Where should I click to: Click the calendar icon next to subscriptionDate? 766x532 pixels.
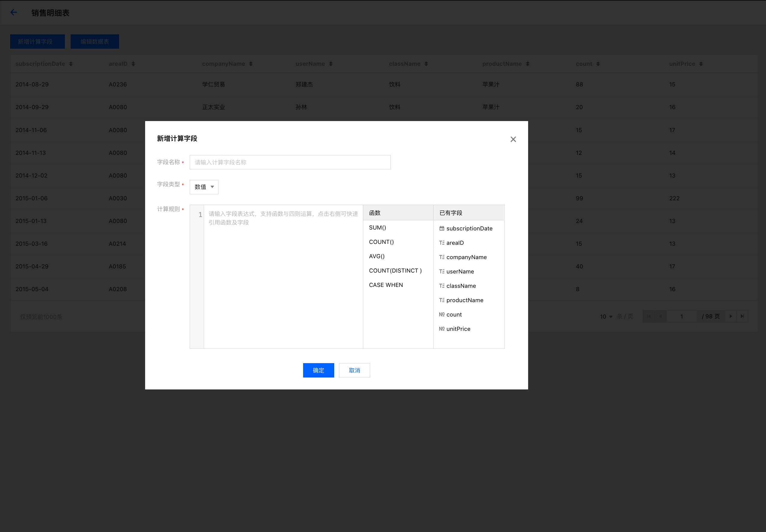pos(441,228)
